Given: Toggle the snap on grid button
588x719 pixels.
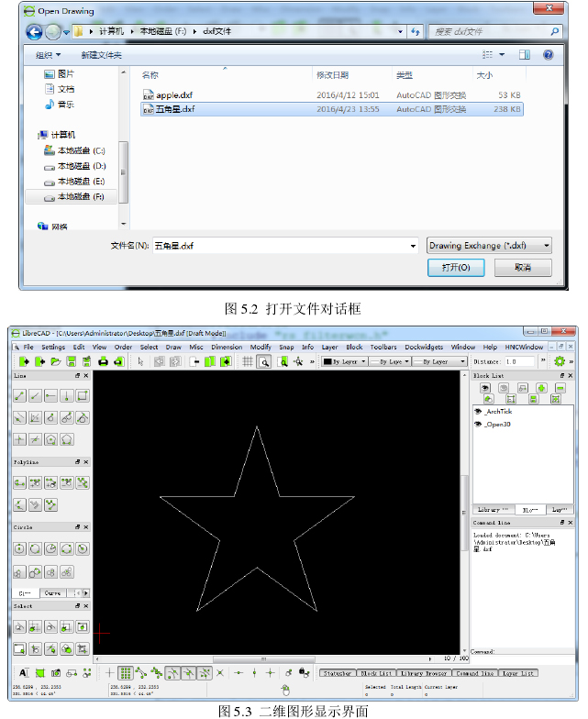Looking at the screenshot, I should click(x=126, y=673).
